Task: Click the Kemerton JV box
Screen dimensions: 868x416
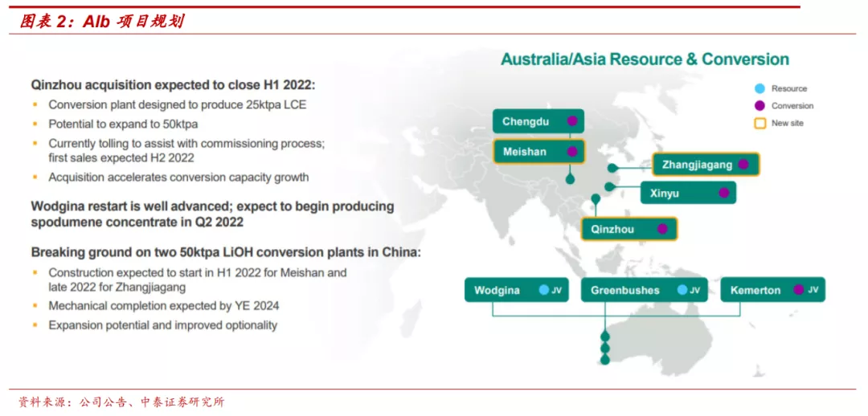Action: (x=773, y=290)
